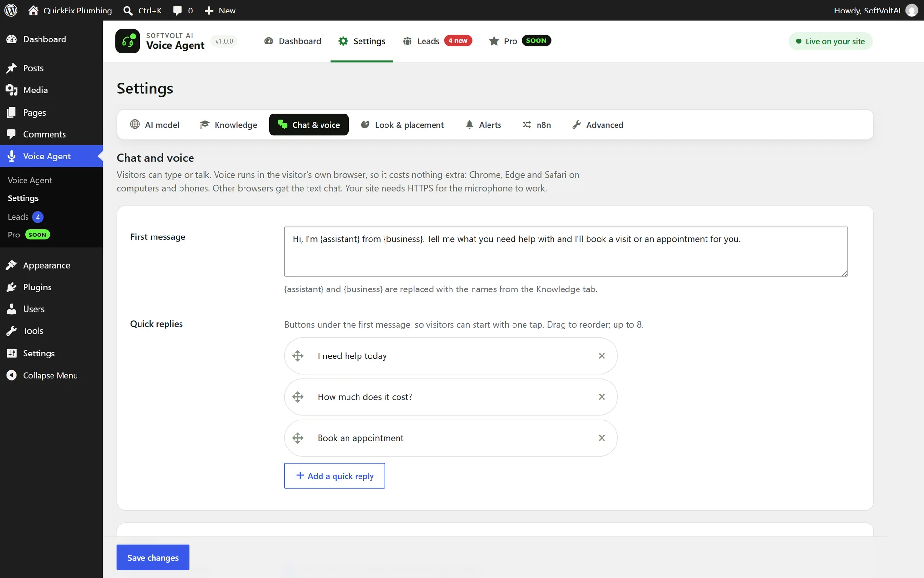The image size is (924, 578).
Task: Open the WordPress logo menu
Action: pyautogui.click(x=11, y=10)
